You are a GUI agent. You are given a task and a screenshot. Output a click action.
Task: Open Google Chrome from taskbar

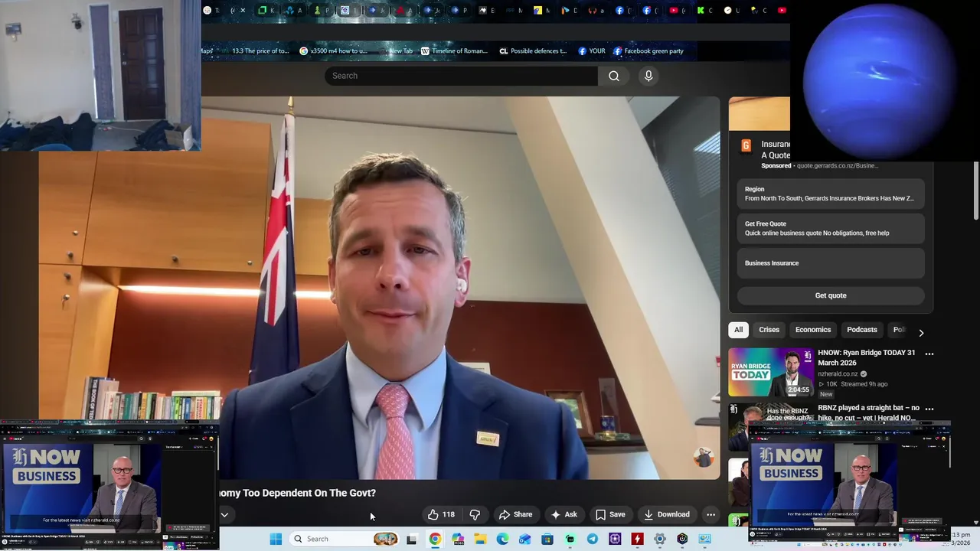point(435,539)
